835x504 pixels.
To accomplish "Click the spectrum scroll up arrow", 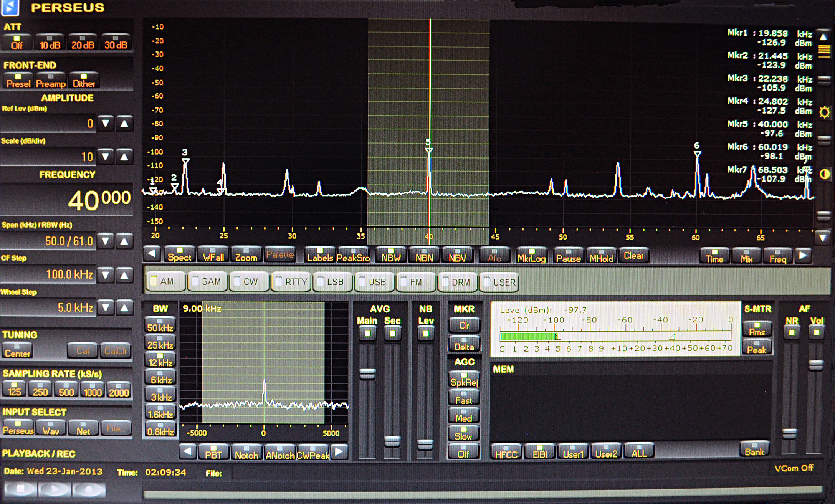I will [823, 37].
